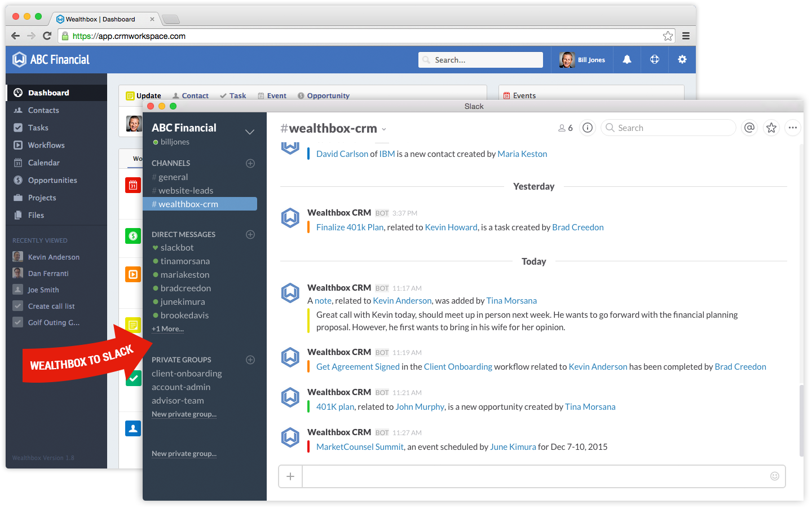This screenshot has width=812, height=508.
Task: Open notifications bell in Wealthbox header
Action: click(626, 59)
